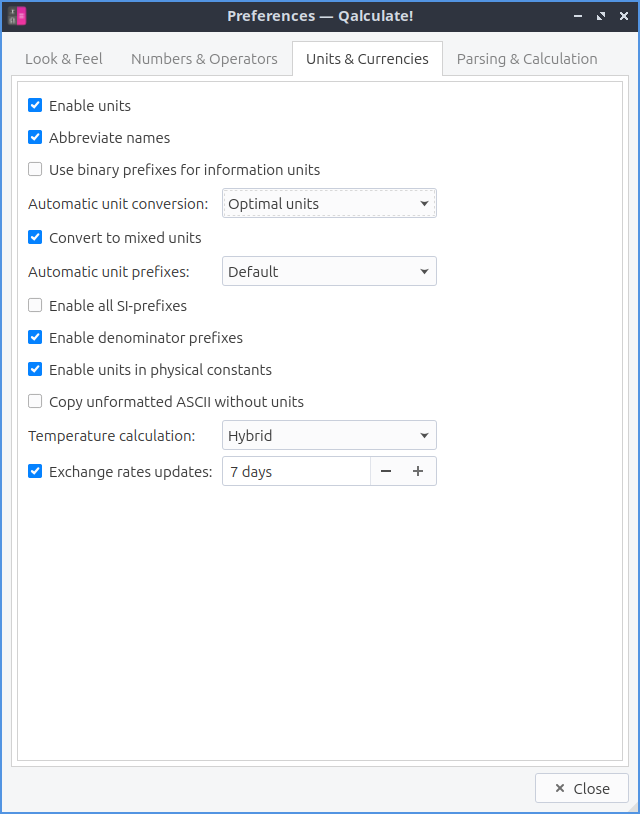Uncheck Convert to mixed units
Viewport: 640px width, 814px height.
(35, 238)
